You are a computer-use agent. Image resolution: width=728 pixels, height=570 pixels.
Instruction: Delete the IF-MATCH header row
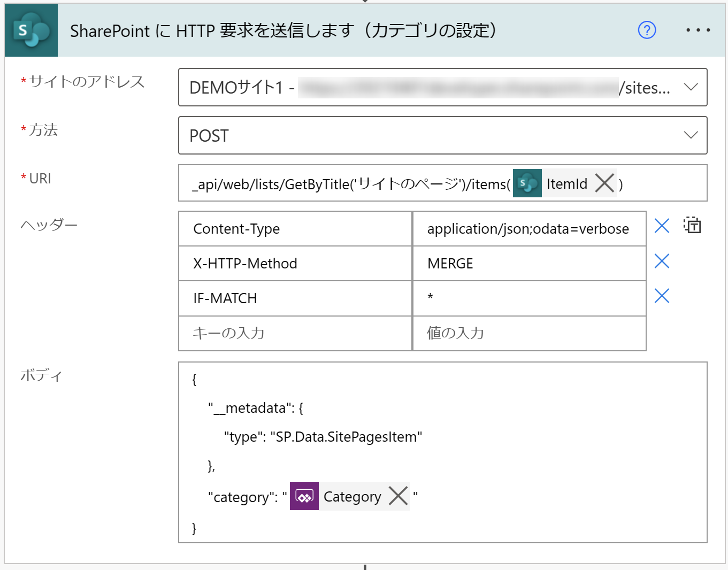(662, 296)
